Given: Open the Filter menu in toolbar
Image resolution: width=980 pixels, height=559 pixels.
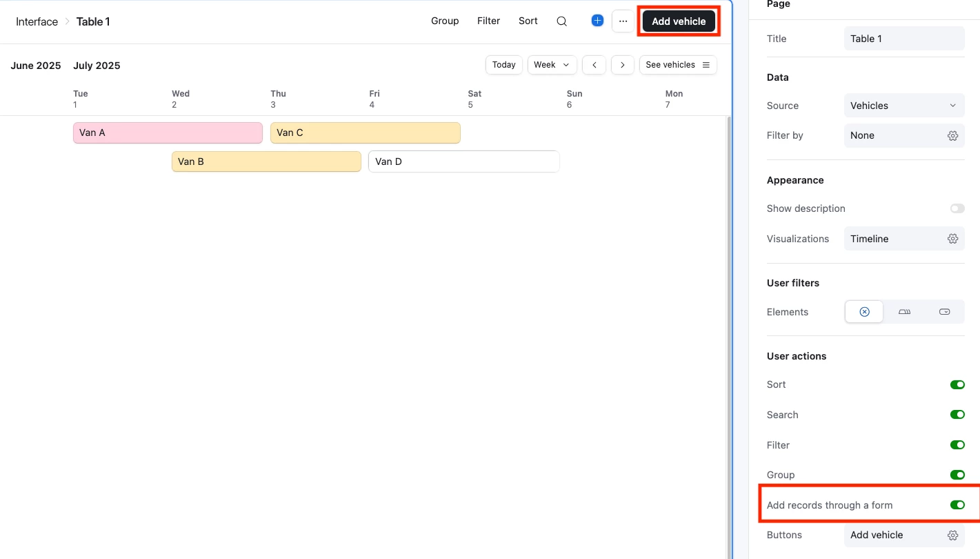Looking at the screenshot, I should pyautogui.click(x=488, y=21).
